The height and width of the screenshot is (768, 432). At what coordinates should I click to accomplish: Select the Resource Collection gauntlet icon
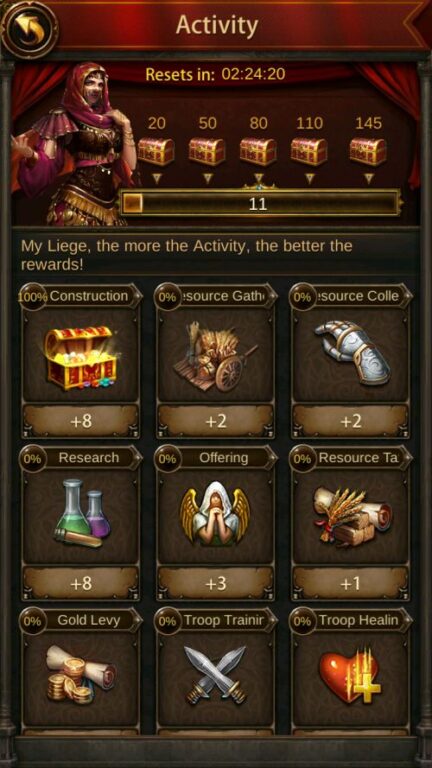(x=351, y=353)
